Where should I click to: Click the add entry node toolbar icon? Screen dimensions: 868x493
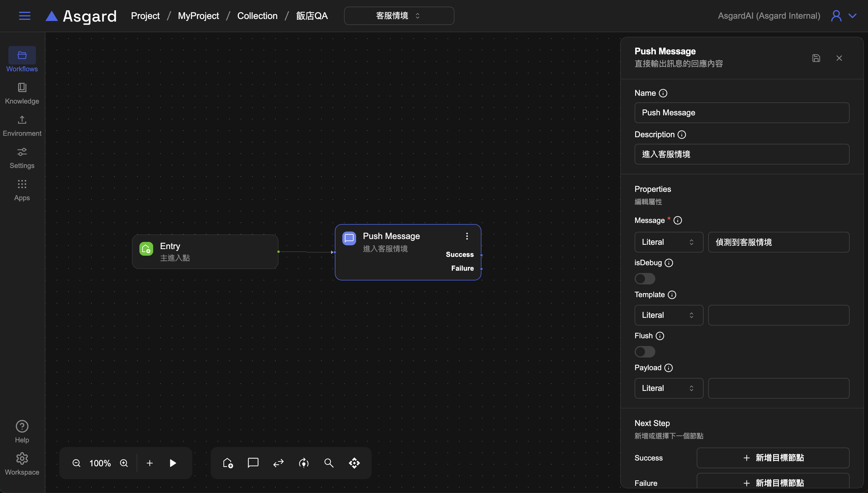228,463
